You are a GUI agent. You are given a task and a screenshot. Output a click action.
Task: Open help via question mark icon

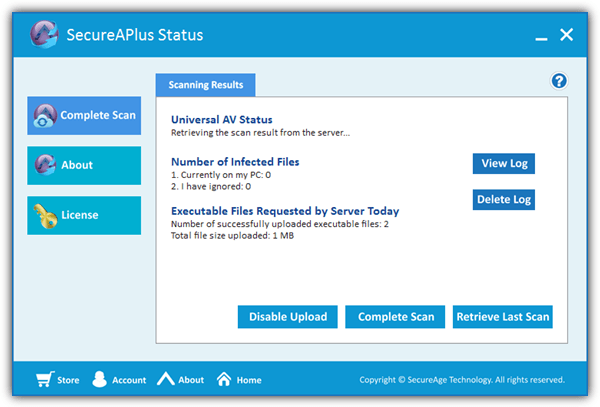click(x=559, y=81)
